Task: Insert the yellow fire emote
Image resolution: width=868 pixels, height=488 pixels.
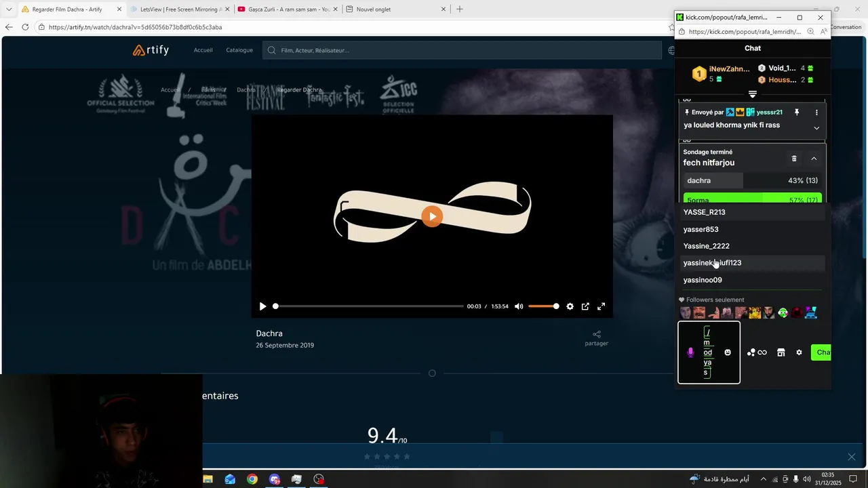Action: pos(755,312)
